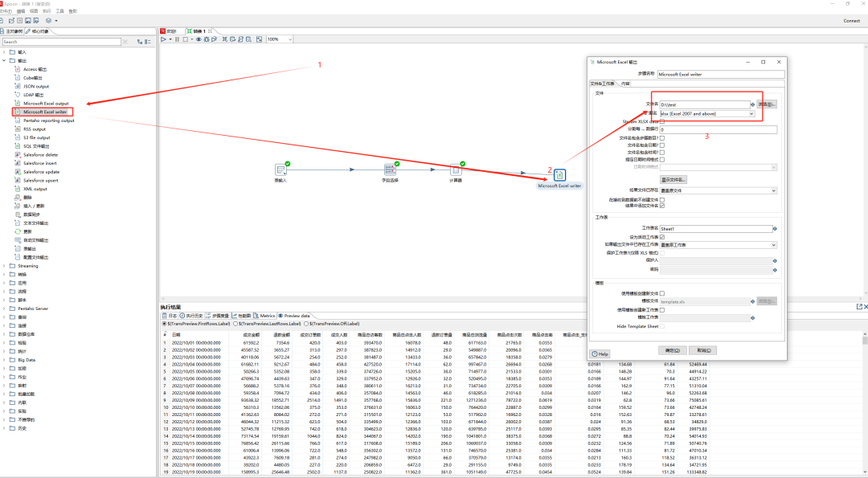
Task: Click the Replay transformation icon
Action: pos(214,39)
